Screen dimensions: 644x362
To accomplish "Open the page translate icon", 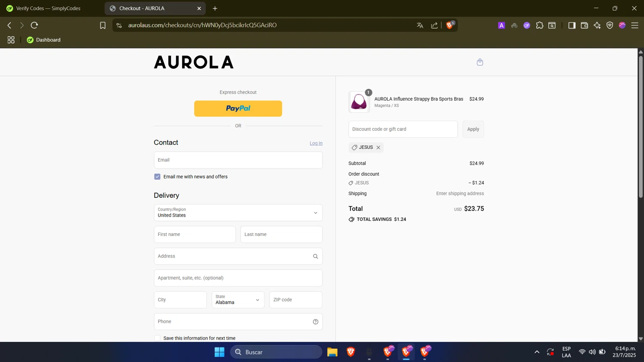I will click(420, 25).
